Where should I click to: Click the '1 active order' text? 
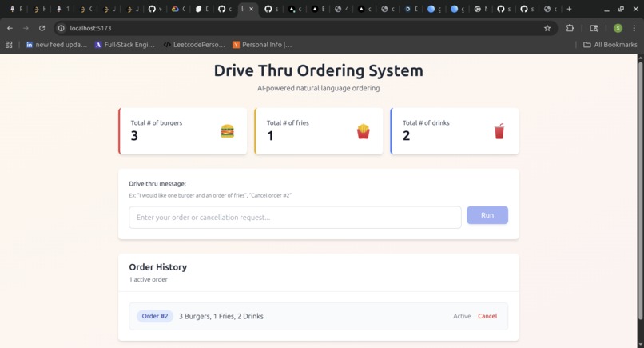149,279
